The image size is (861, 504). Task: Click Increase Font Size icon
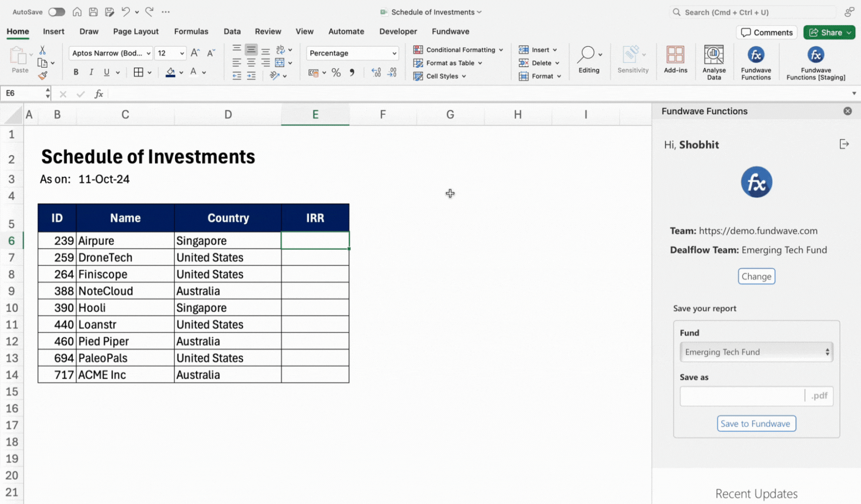point(195,53)
